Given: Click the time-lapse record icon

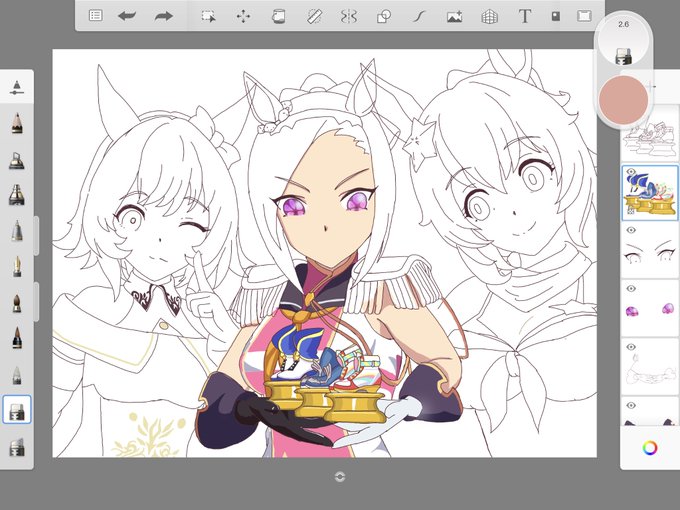Looking at the screenshot, I should click(x=556, y=16).
